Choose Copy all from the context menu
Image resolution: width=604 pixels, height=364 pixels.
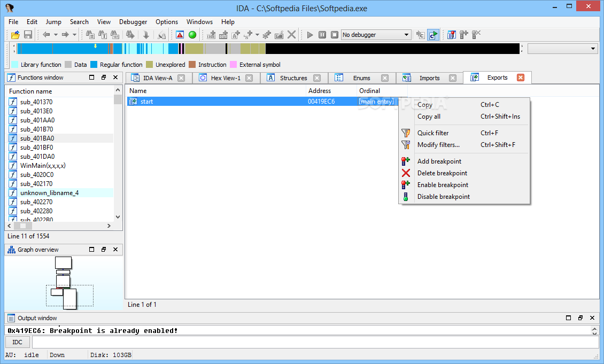pos(464,117)
